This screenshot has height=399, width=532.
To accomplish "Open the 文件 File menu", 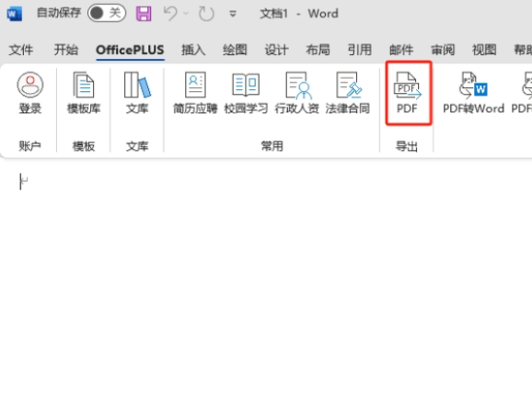I will (x=20, y=50).
